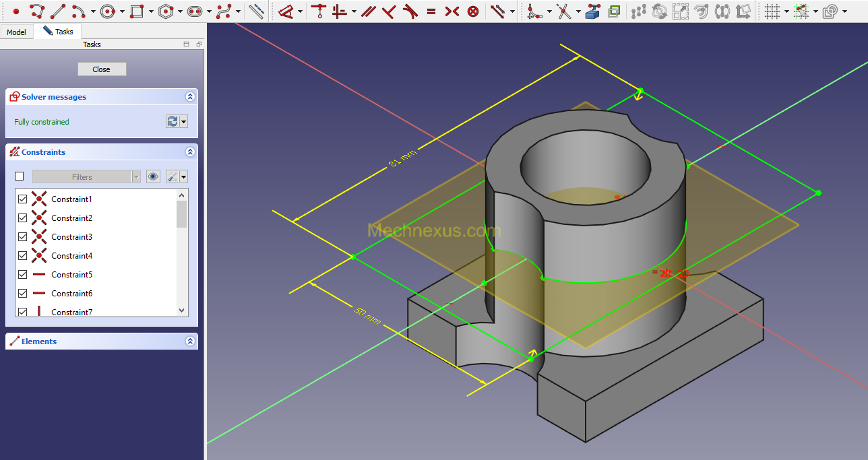
Task: Apply the equal constraint tool
Action: pyautogui.click(x=431, y=11)
